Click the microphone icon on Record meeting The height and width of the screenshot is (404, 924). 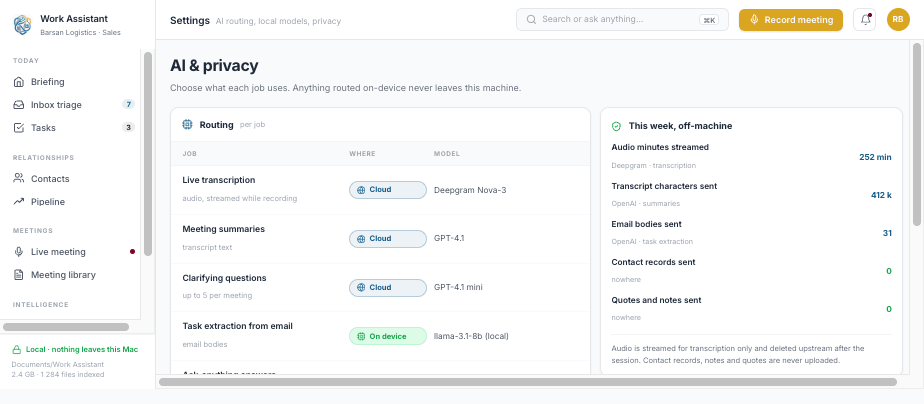click(x=754, y=20)
